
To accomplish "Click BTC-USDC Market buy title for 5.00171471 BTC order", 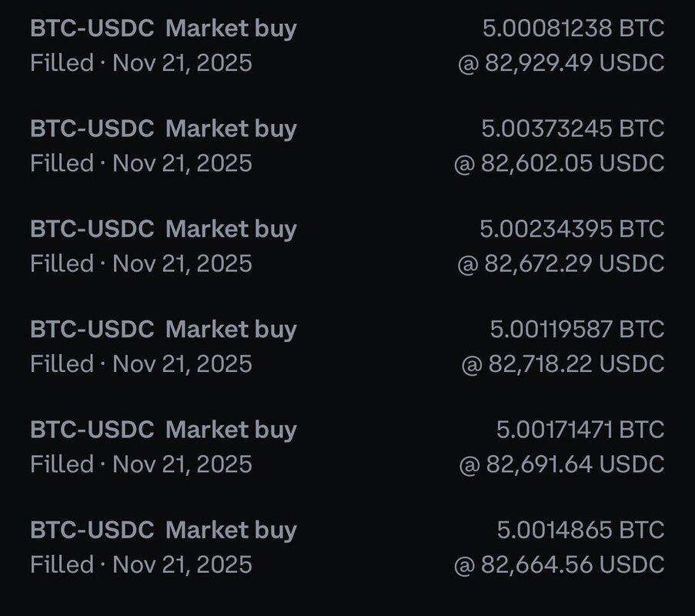I will click(x=163, y=429).
